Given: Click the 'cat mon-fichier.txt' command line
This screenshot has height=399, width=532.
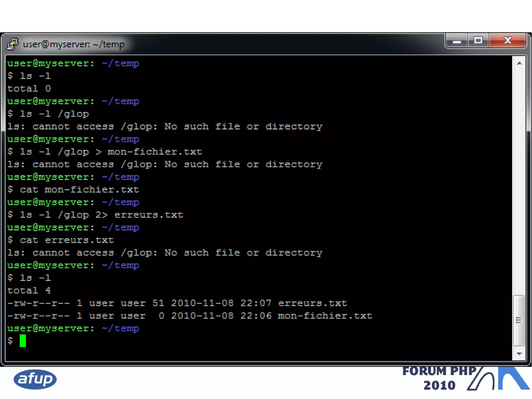Looking at the screenshot, I should pyautogui.click(x=79, y=190).
